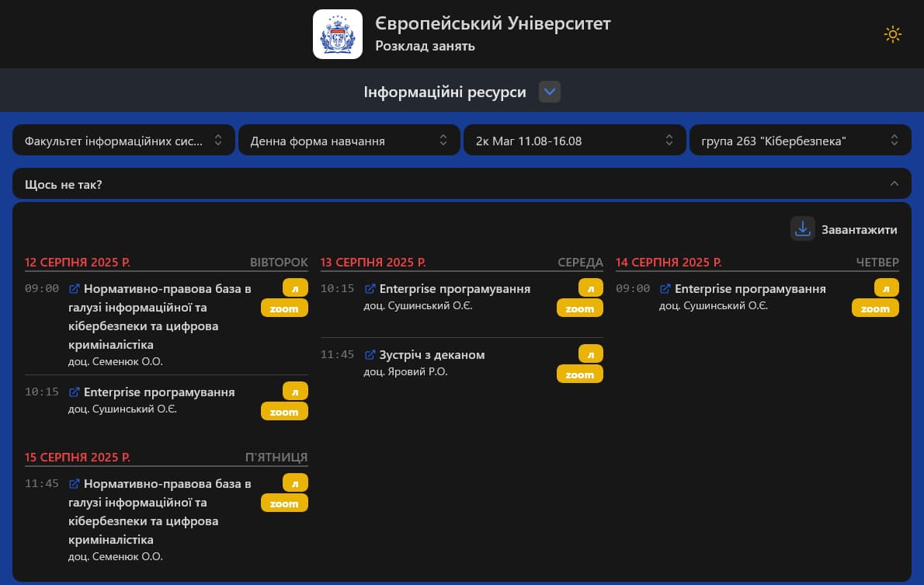Open the Денна форма навчання dropdown

(x=349, y=141)
